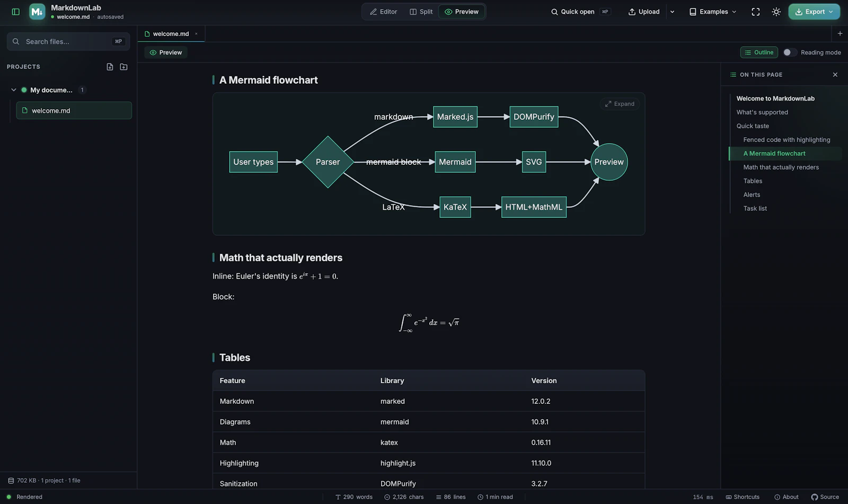Click the 12.0.2 version cell
The width and height of the screenshot is (848, 504).
[541, 402]
